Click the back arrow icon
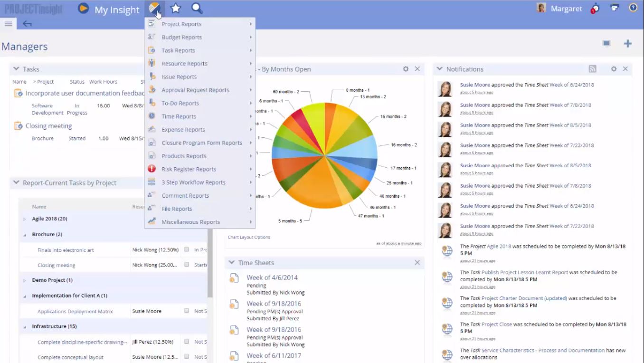Viewport: 644px width, 363px height. point(27,24)
